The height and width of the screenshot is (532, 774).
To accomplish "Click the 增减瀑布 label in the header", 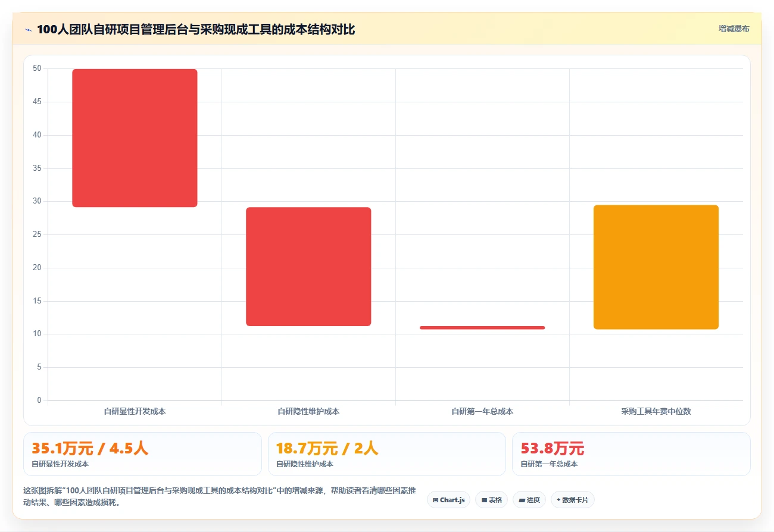I will [734, 29].
